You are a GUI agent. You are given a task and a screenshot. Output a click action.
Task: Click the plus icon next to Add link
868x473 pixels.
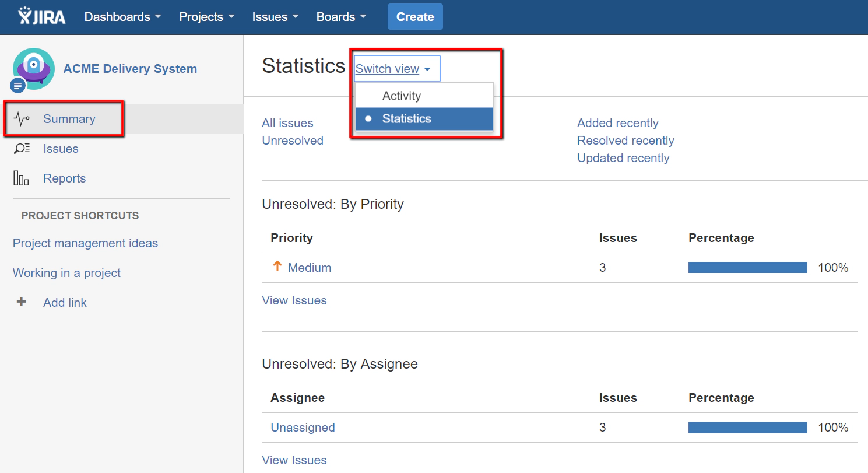click(x=21, y=302)
